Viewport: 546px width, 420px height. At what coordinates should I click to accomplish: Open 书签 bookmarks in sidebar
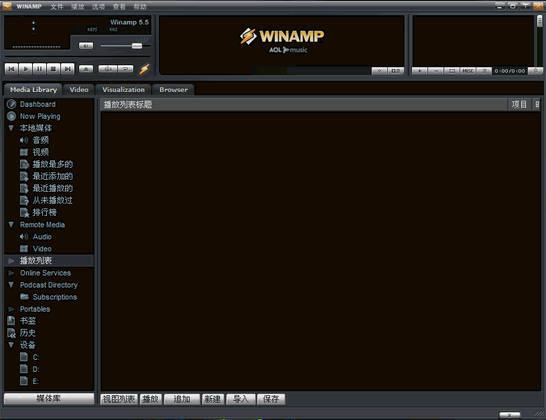[28, 321]
